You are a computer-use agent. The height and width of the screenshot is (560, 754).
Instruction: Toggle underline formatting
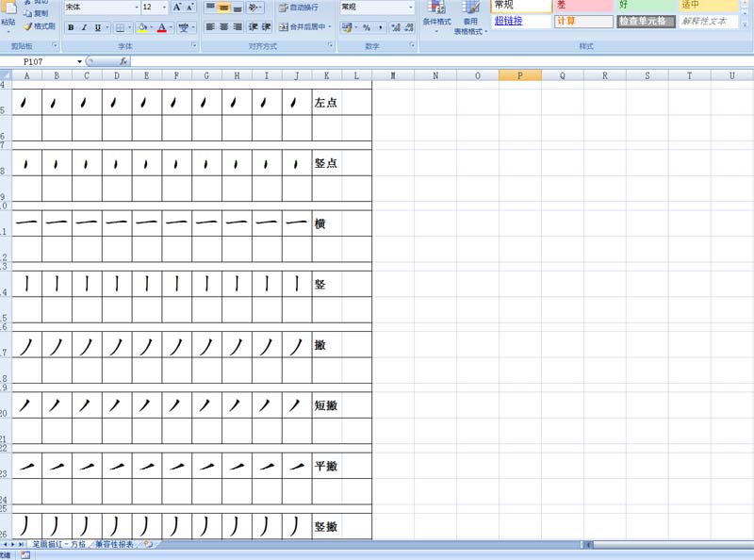point(97,28)
